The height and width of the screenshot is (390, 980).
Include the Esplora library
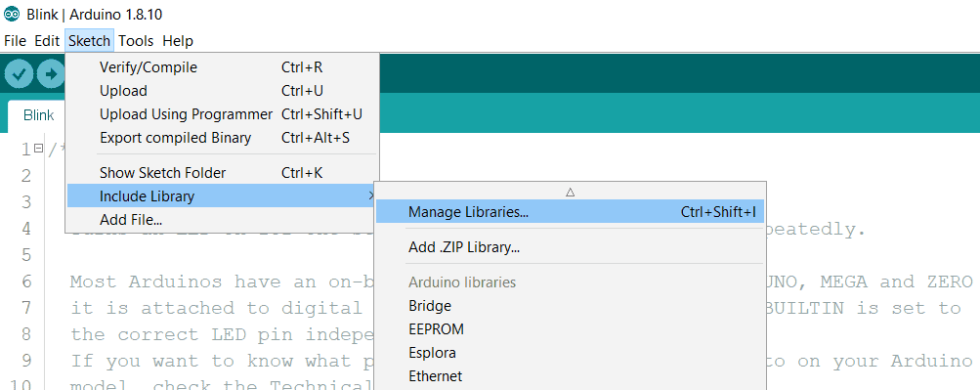[570, 353]
